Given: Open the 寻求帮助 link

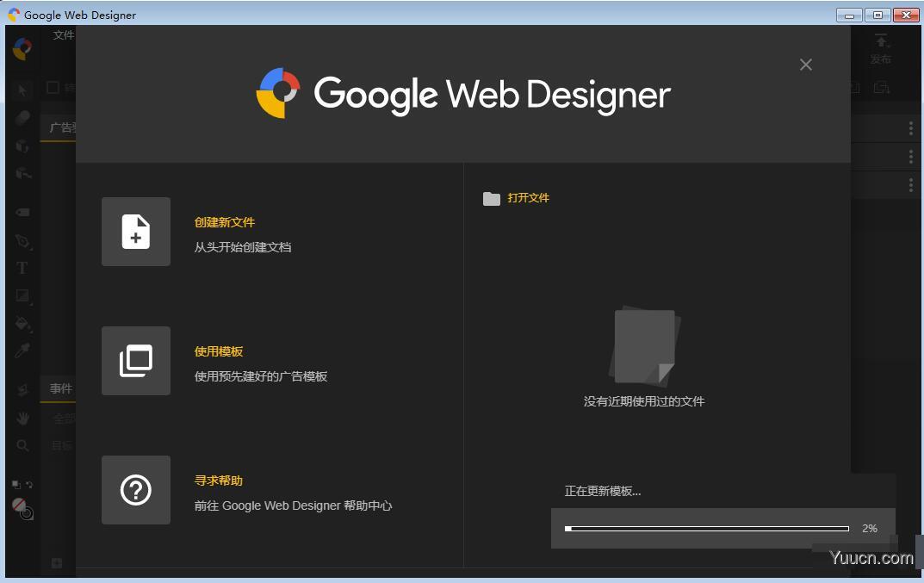Looking at the screenshot, I should click(x=219, y=481).
